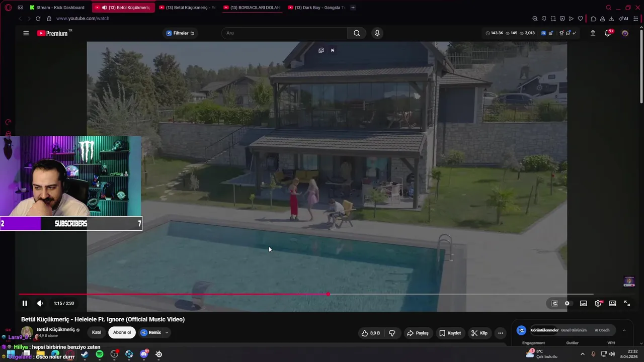Screen dimensions: 644x362
Task: Switch to BORSACILARI DOLAN browser tab
Action: pos(252,8)
